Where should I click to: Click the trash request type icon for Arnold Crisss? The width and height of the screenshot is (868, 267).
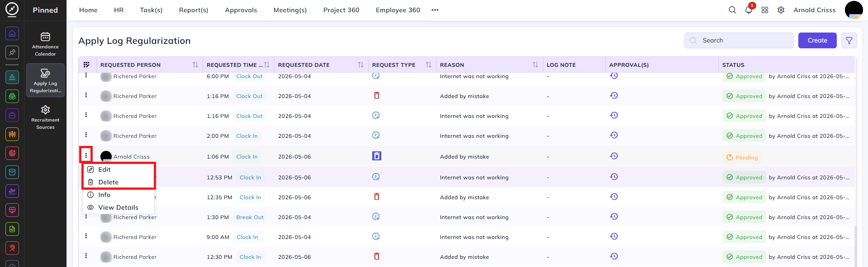tap(376, 156)
